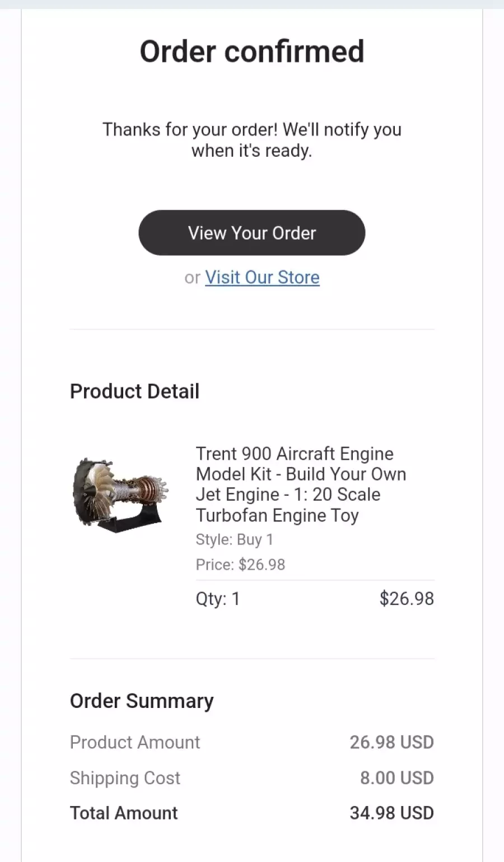Click the jet engine product thumbnail

tap(120, 495)
